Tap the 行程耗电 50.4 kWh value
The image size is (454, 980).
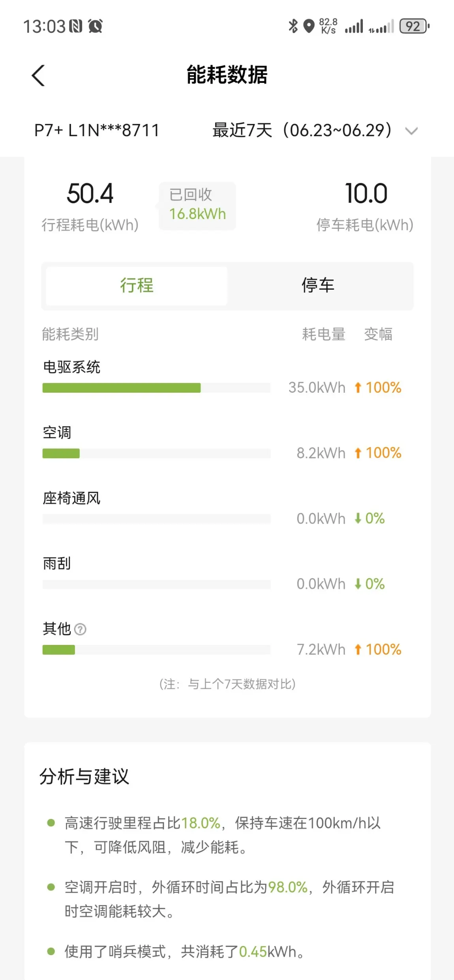coord(90,194)
